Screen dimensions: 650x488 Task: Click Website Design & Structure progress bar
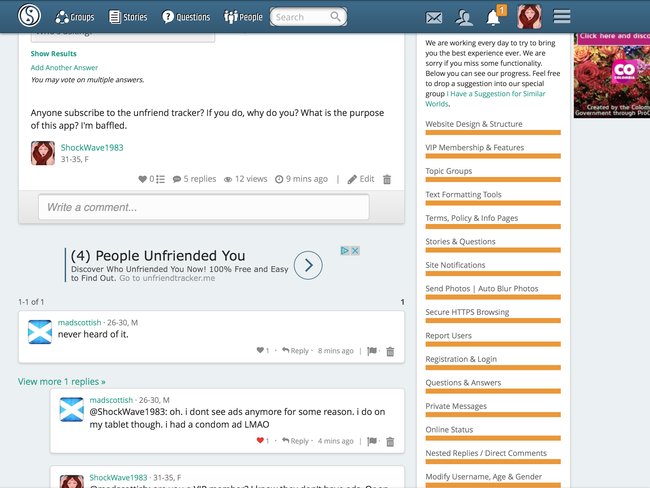click(493, 133)
